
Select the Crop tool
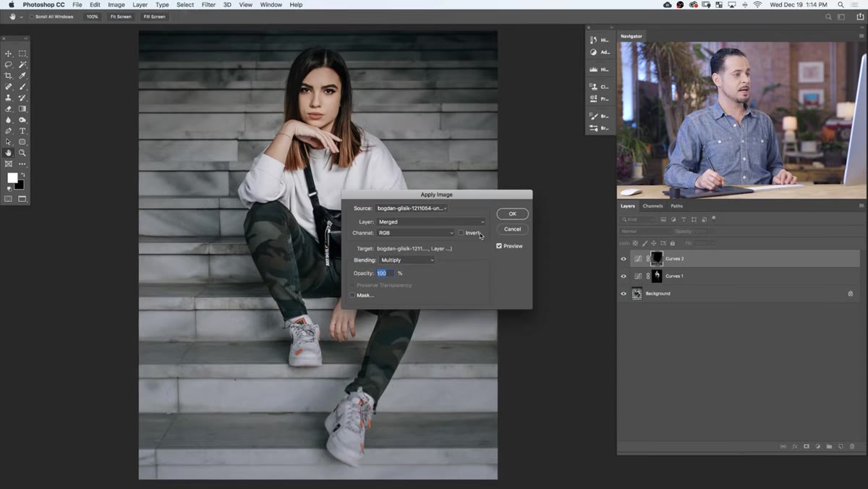coord(9,75)
